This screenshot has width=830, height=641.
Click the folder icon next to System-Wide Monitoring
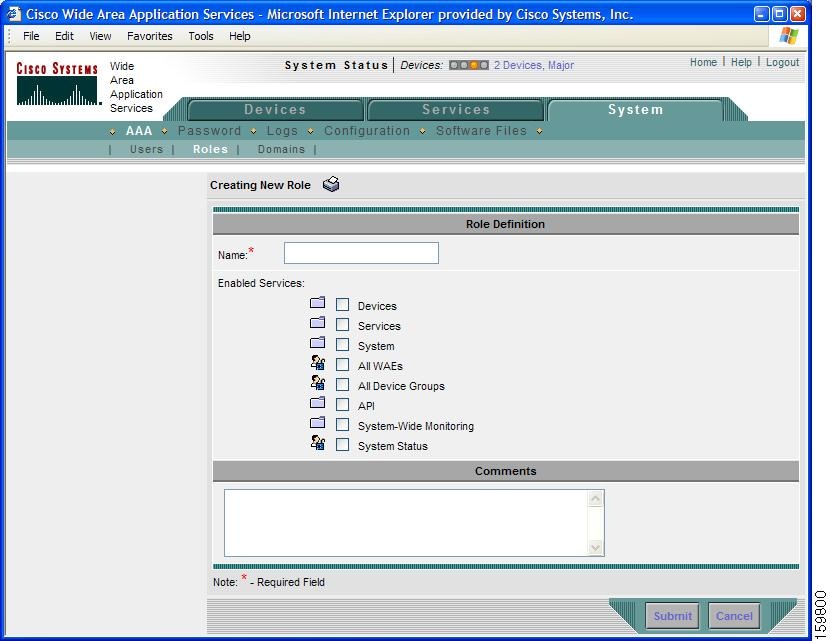pos(317,423)
